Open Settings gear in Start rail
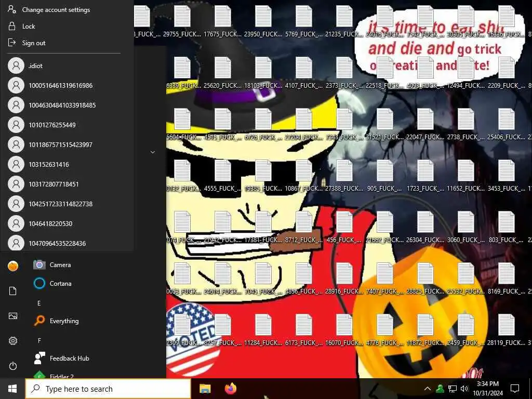 [x=13, y=341]
